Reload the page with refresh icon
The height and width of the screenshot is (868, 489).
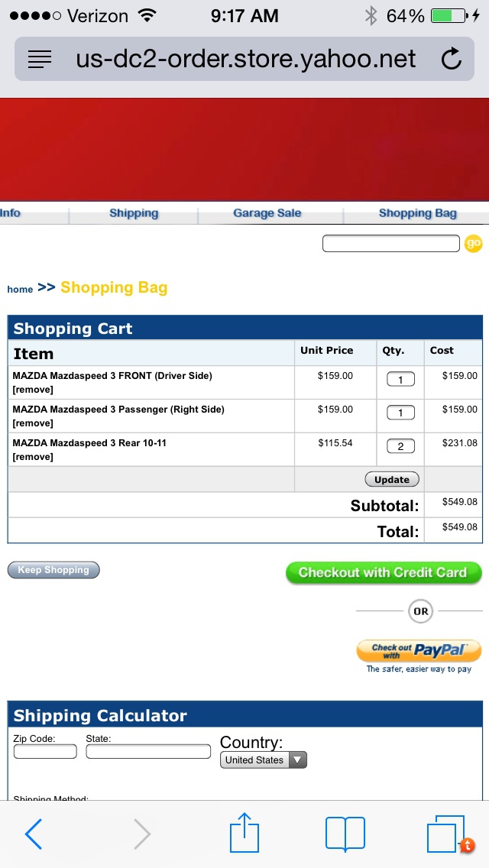[x=452, y=58]
